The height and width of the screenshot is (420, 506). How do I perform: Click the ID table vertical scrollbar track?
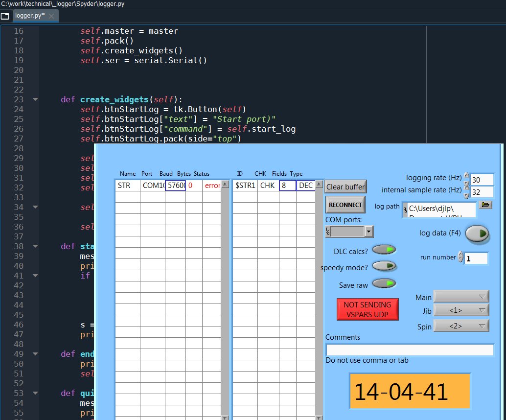[x=319, y=302]
